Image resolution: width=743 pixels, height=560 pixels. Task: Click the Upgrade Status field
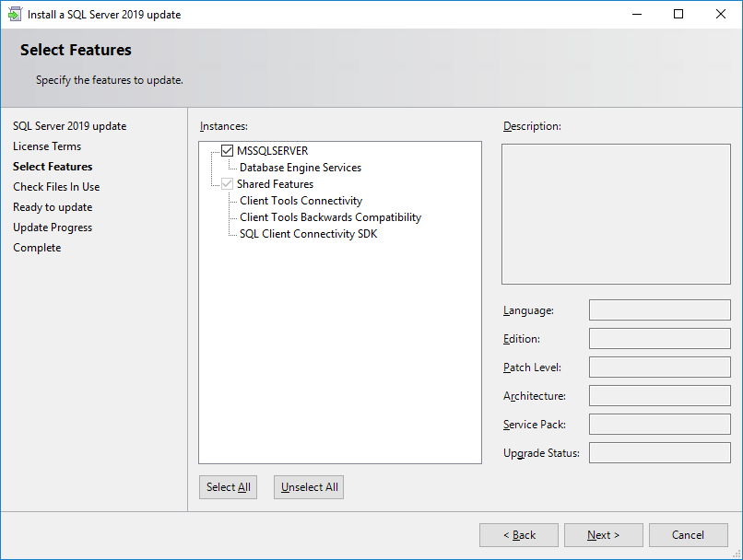point(659,452)
